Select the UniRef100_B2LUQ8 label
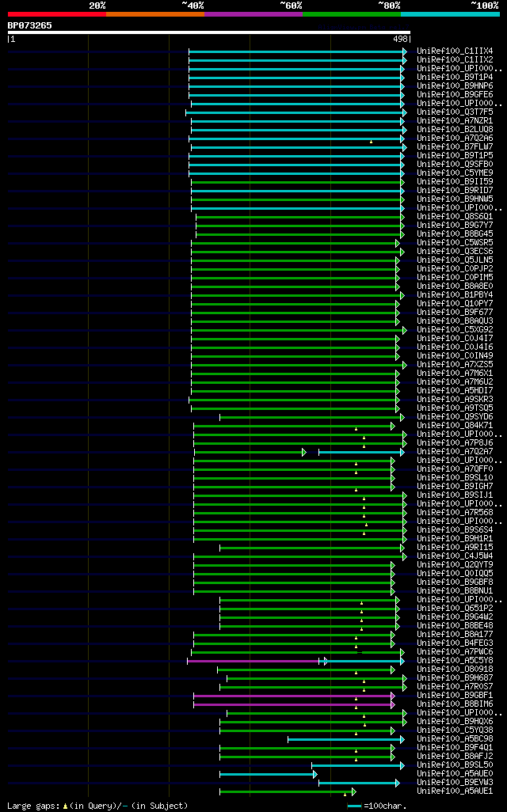 456,130
